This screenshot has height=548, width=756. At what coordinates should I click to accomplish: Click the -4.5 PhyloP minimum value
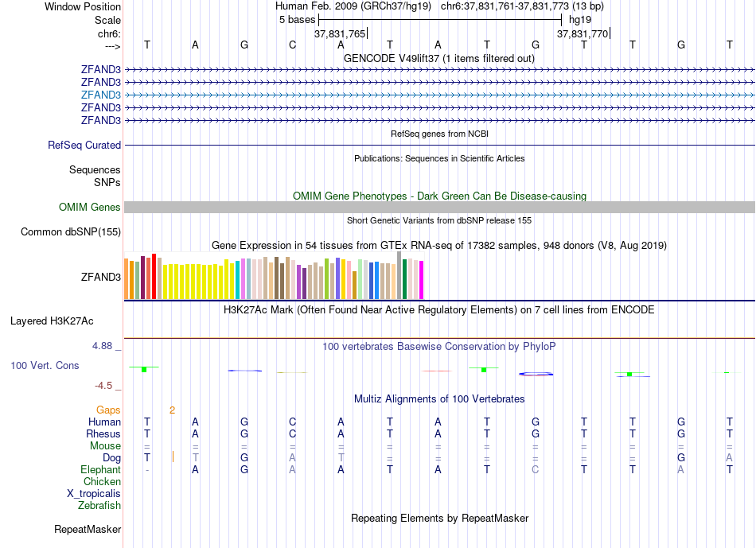coord(103,386)
